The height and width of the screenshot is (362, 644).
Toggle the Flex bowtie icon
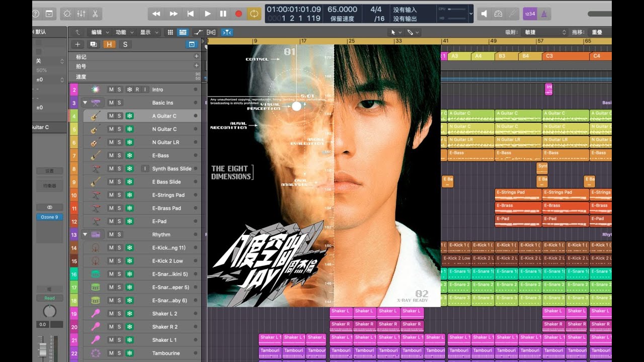coord(211,32)
